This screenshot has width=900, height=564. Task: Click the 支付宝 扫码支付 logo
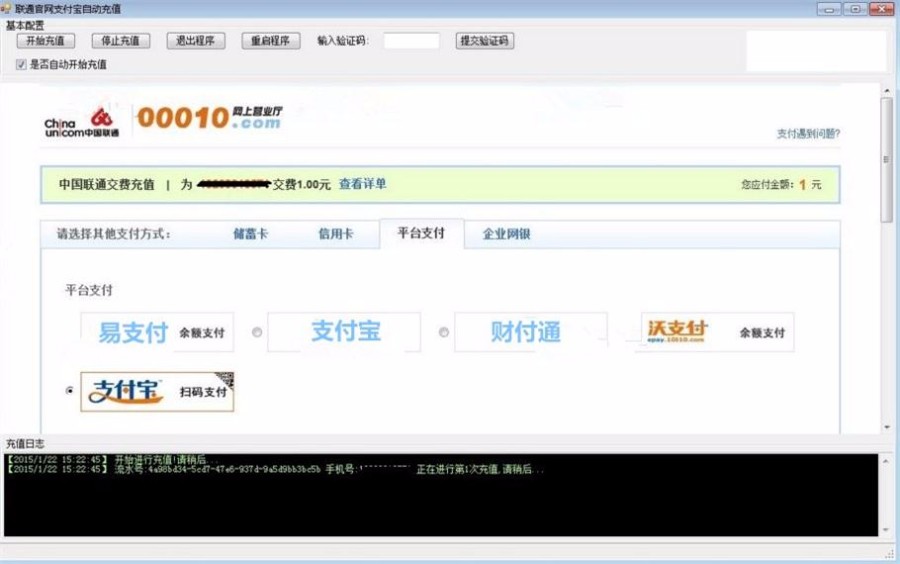(x=157, y=391)
